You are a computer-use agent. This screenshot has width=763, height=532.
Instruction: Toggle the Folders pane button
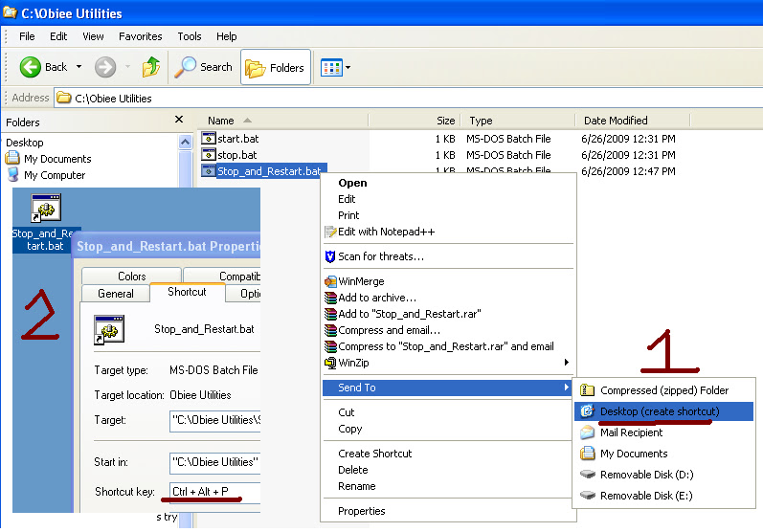coord(276,67)
